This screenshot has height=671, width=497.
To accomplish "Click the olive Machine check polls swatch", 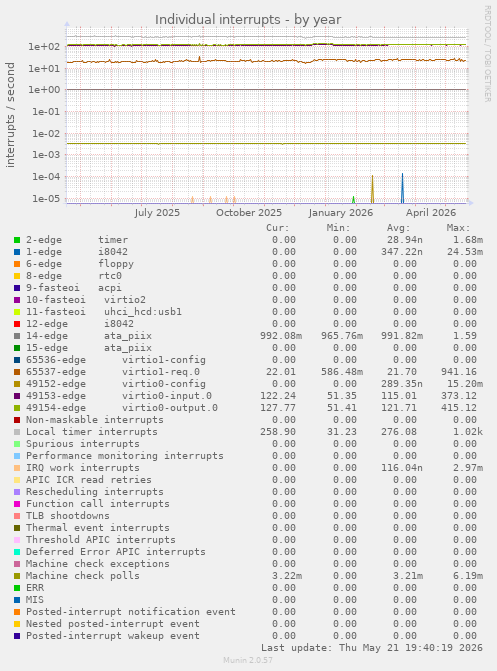I will (17, 576).
